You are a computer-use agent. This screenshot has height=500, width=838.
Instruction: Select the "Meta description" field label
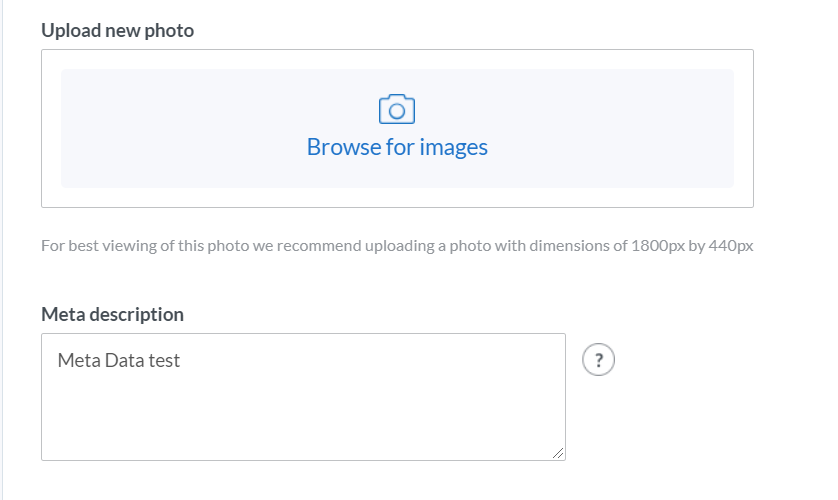tap(112, 314)
